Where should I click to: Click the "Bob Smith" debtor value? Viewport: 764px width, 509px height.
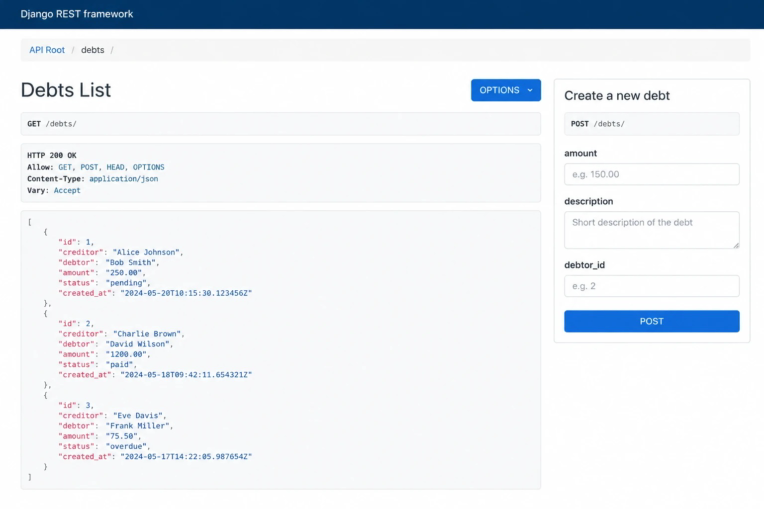click(x=131, y=263)
